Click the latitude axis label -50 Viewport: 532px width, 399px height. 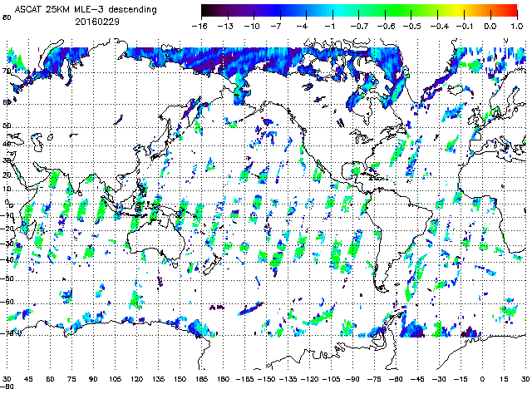coord(7,278)
